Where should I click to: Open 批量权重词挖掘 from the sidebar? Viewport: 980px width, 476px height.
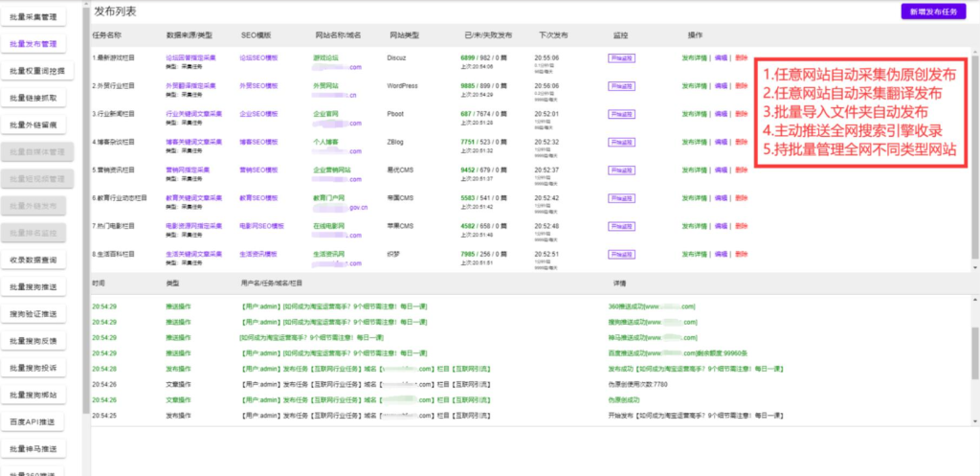pyautogui.click(x=33, y=71)
